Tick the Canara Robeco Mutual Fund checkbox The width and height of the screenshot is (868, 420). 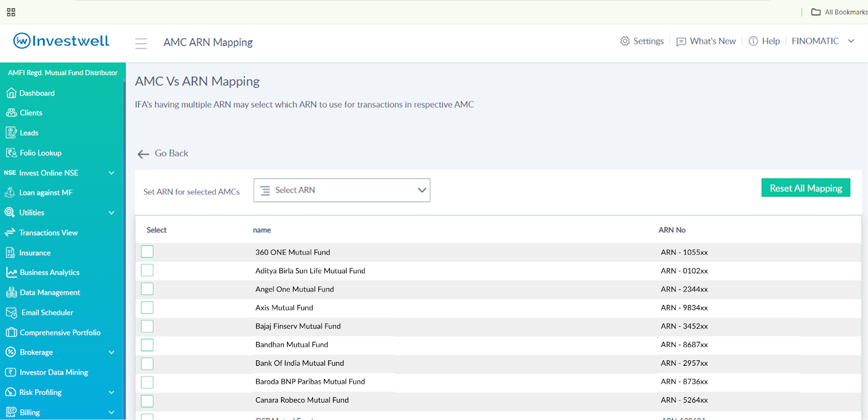click(x=147, y=401)
